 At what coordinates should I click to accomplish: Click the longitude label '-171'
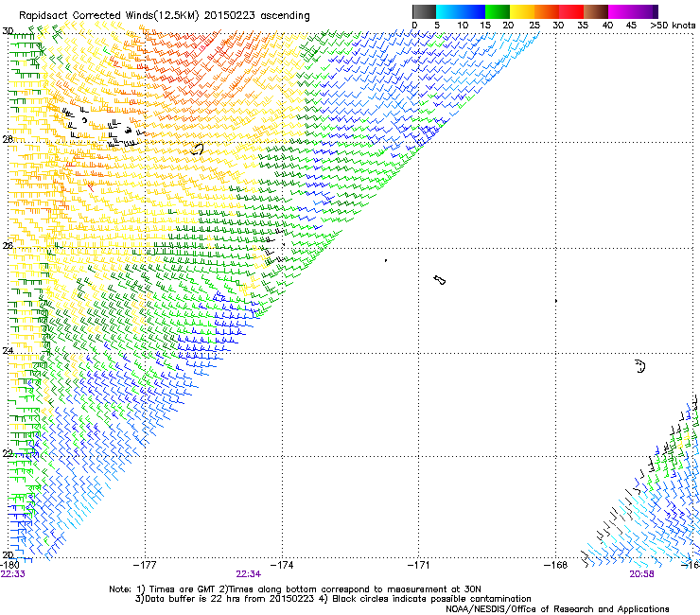click(x=419, y=565)
